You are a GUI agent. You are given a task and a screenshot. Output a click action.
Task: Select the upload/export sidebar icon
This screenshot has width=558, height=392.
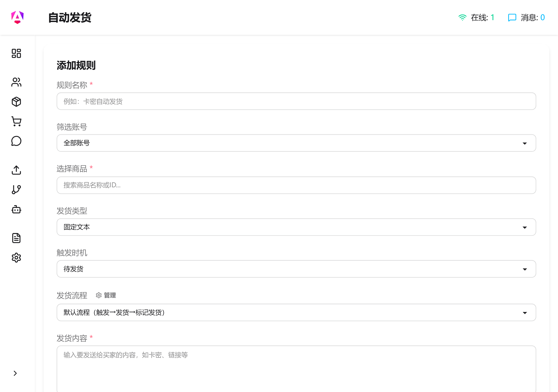click(x=16, y=170)
